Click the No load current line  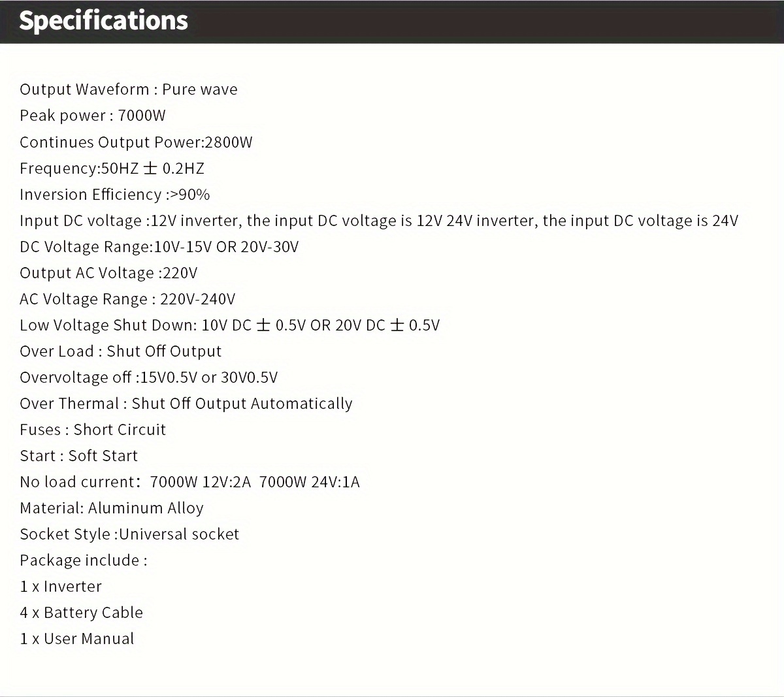(189, 482)
